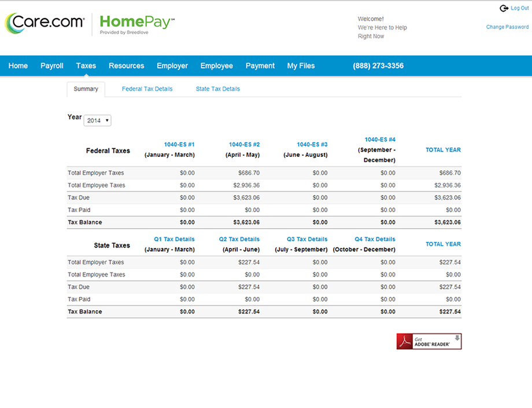View federal TOTAL YEAR details

tap(443, 149)
